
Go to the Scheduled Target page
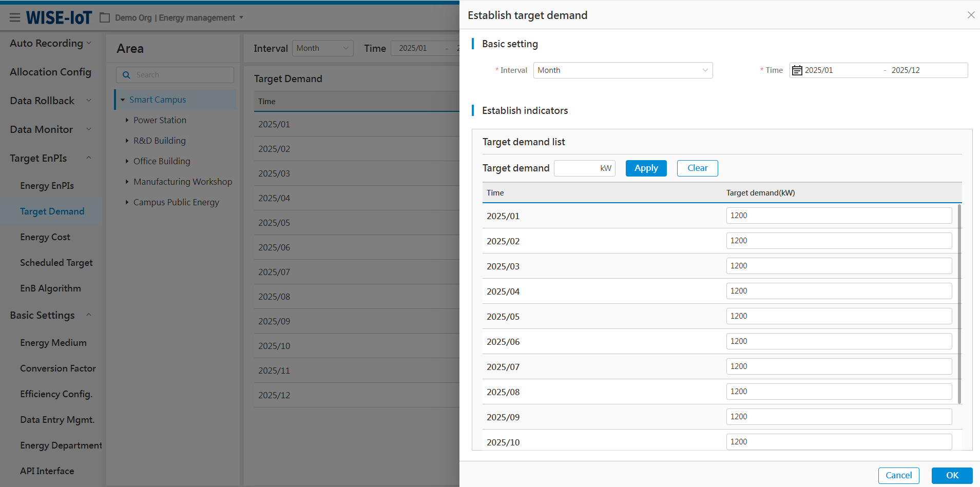click(56, 263)
